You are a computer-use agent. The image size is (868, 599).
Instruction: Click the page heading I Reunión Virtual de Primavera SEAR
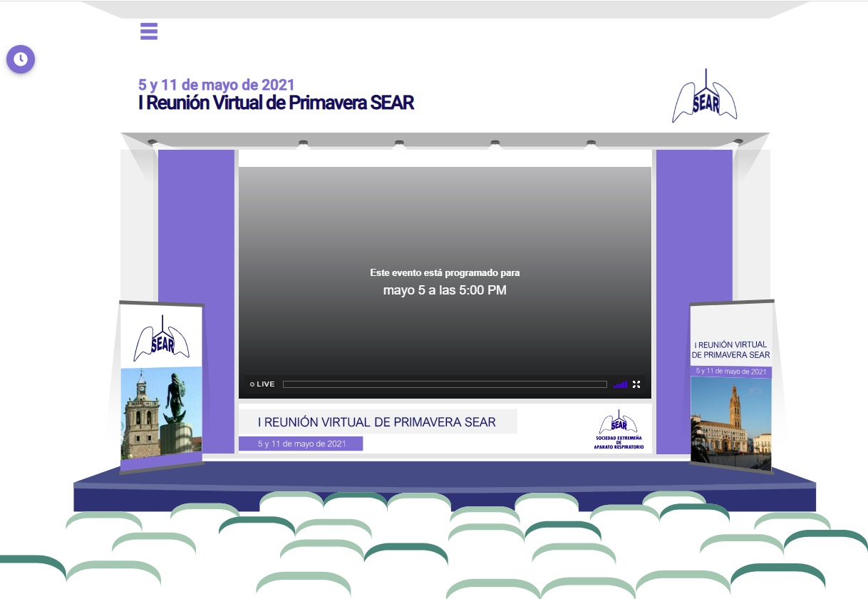pos(276,103)
